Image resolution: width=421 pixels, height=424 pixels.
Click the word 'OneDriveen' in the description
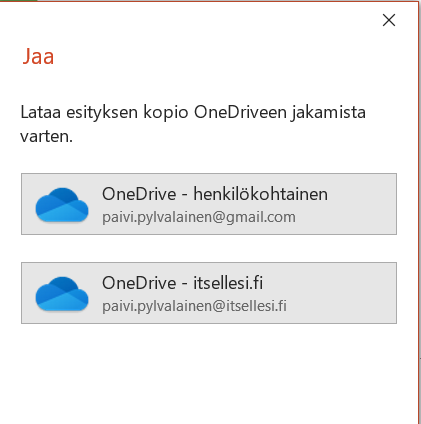[240, 112]
